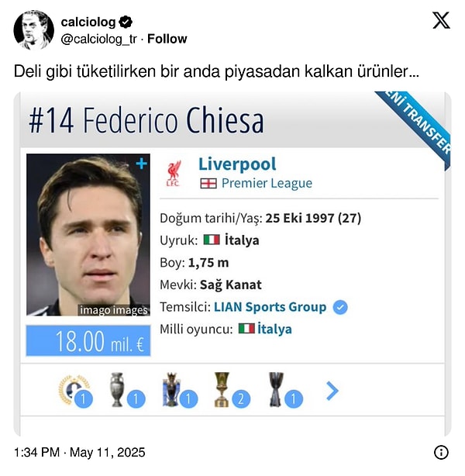Open the Liverpool club link
The image size is (465, 476).
[237, 164]
